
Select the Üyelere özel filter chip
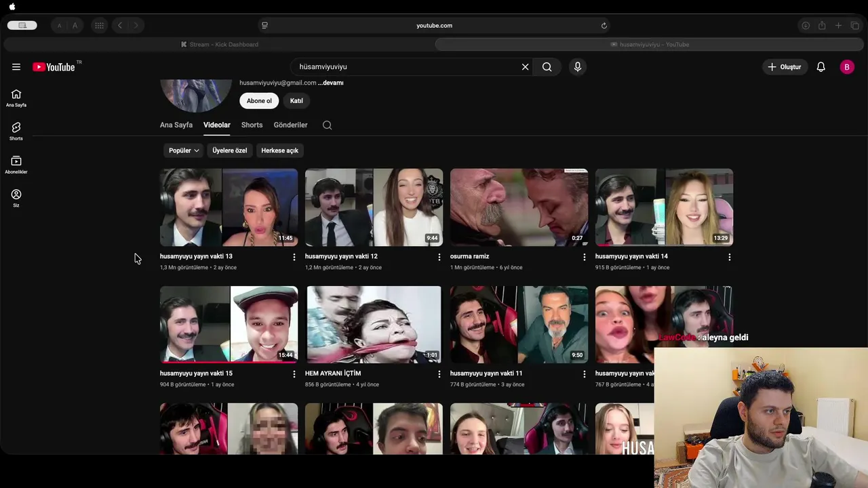point(230,150)
